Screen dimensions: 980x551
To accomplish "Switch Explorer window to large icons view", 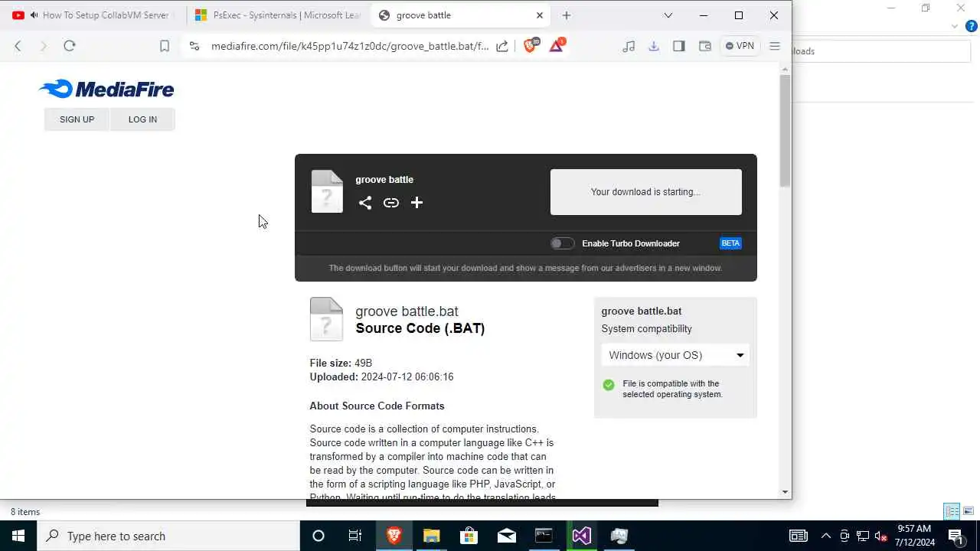I will click(969, 511).
